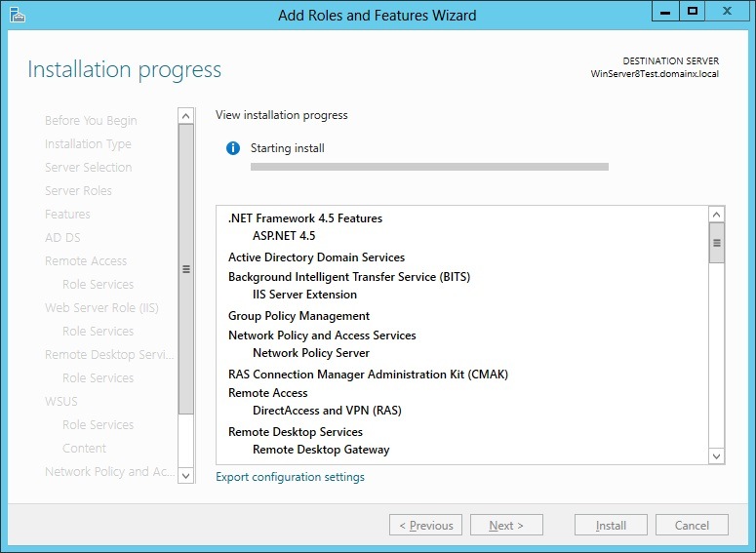
Task: Select IIS Server Extension entry
Action: pos(304,295)
